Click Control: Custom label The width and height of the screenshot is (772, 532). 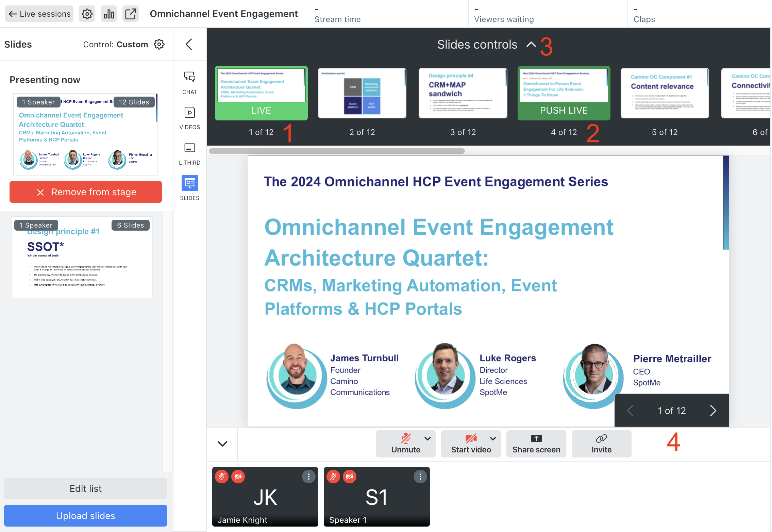(116, 45)
